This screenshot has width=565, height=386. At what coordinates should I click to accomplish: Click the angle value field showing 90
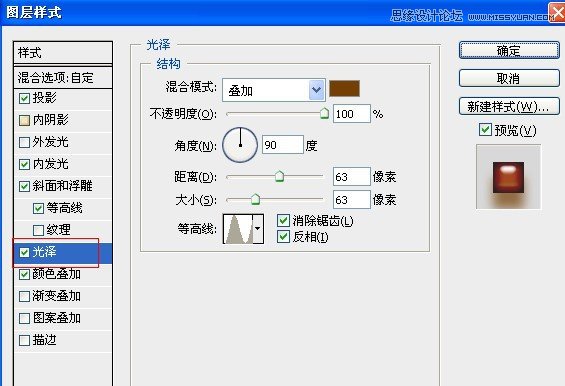[x=283, y=145]
